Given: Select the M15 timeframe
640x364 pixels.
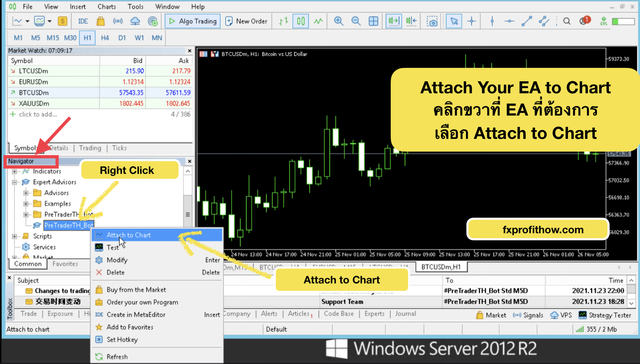Looking at the screenshot, I should 53,38.
